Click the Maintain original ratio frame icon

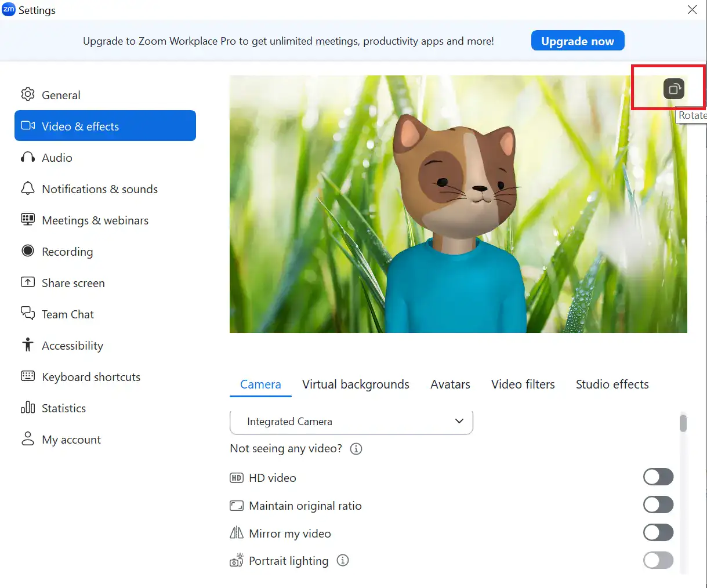(237, 506)
